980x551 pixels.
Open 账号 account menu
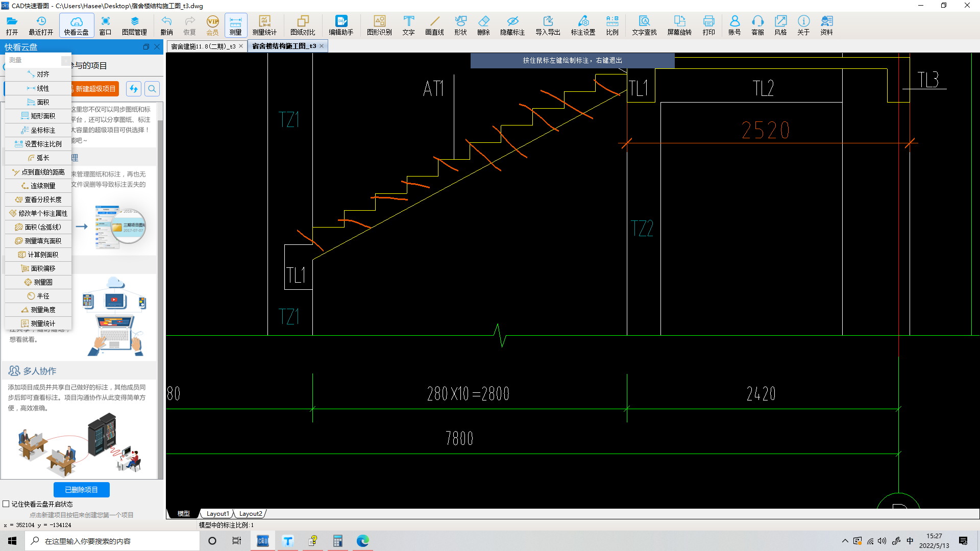click(x=734, y=25)
